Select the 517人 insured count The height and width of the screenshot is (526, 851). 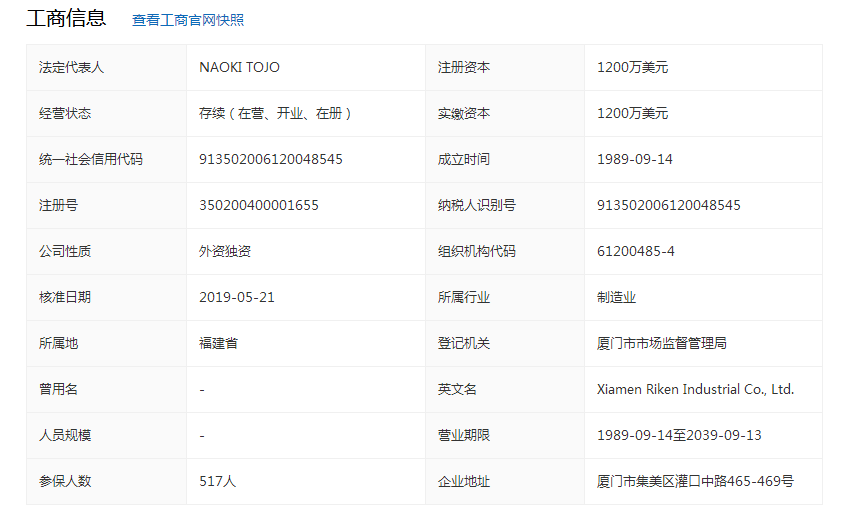218,481
